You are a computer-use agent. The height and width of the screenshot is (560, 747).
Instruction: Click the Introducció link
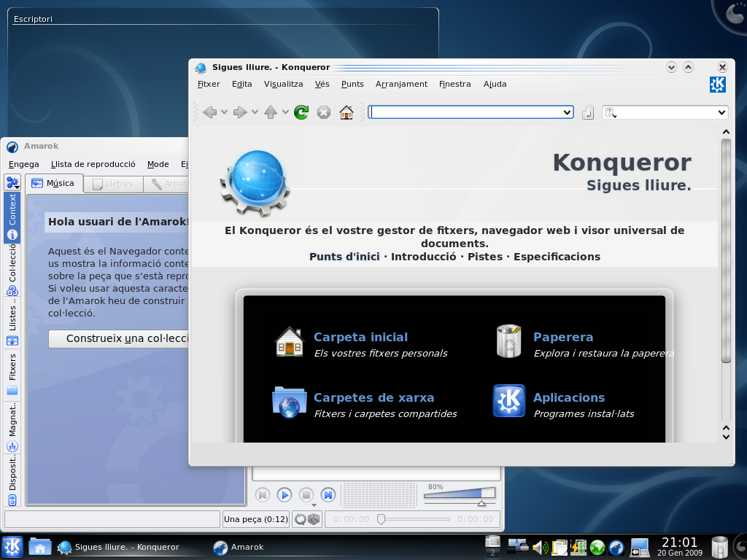pyautogui.click(x=424, y=257)
